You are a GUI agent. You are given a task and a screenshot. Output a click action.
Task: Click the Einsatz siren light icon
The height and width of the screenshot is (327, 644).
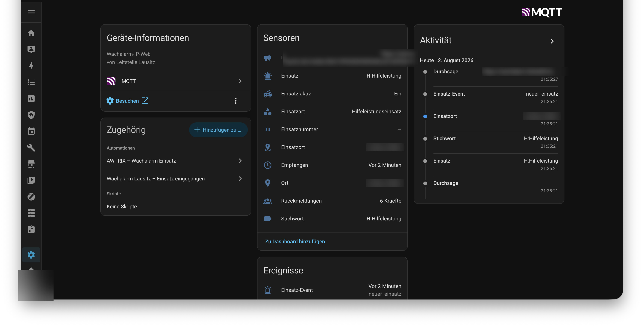coord(268,76)
